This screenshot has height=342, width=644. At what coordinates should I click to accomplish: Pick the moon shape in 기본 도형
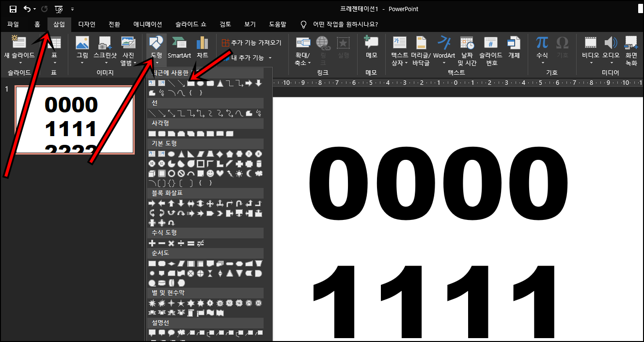[249, 173]
